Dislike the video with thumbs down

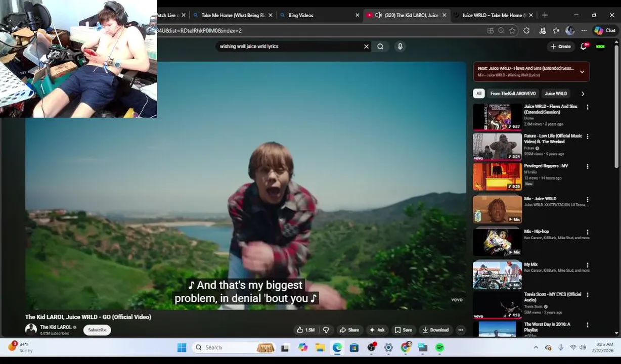coord(326,330)
